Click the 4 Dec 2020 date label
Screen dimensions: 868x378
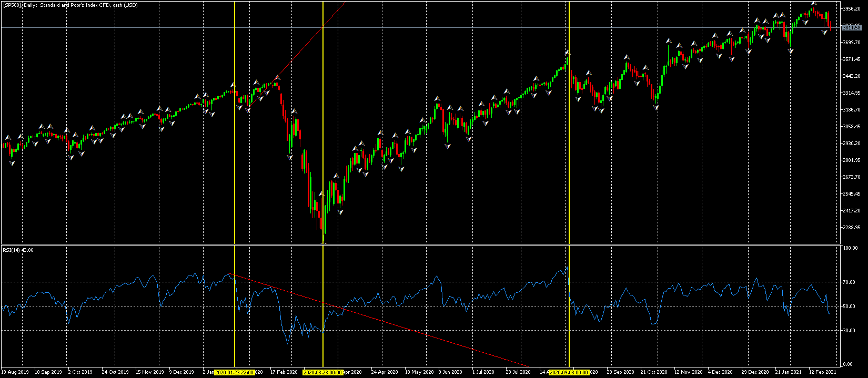pyautogui.click(x=721, y=372)
